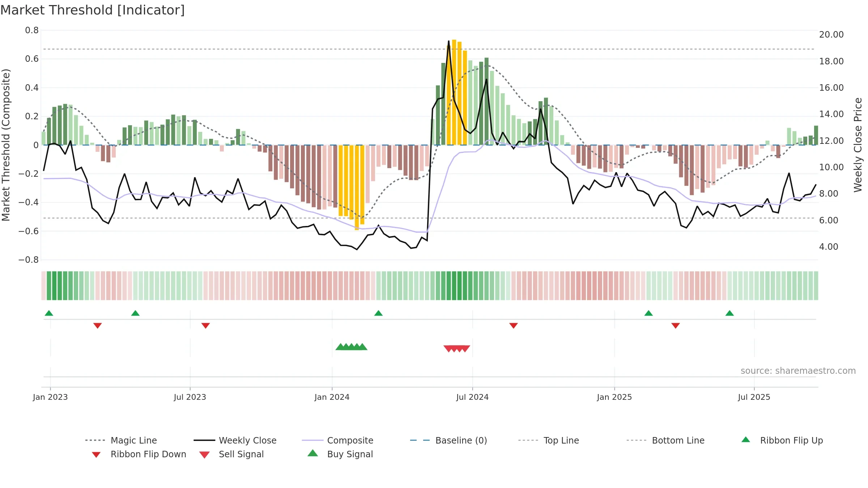Click the −0.2 left axis tick label

click(x=29, y=174)
